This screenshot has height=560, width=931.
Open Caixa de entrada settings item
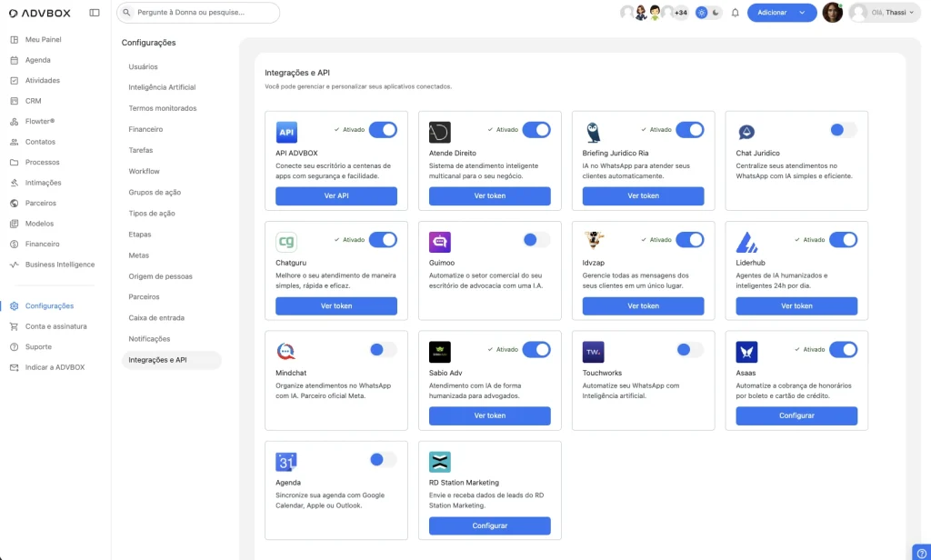pyautogui.click(x=156, y=317)
